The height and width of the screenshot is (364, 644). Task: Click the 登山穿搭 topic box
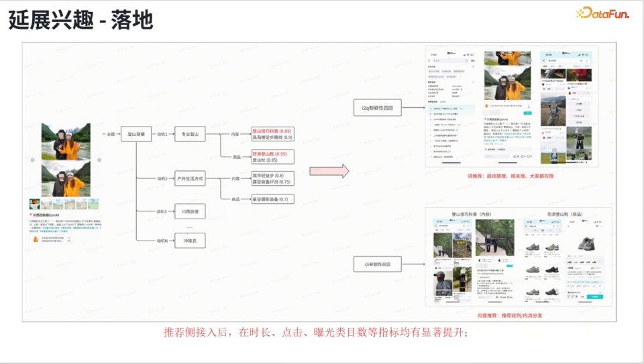coord(136,134)
